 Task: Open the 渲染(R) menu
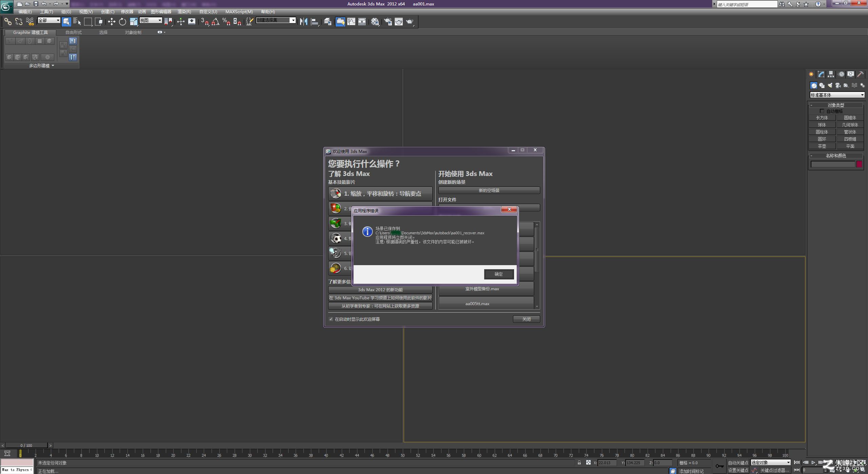tap(184, 12)
